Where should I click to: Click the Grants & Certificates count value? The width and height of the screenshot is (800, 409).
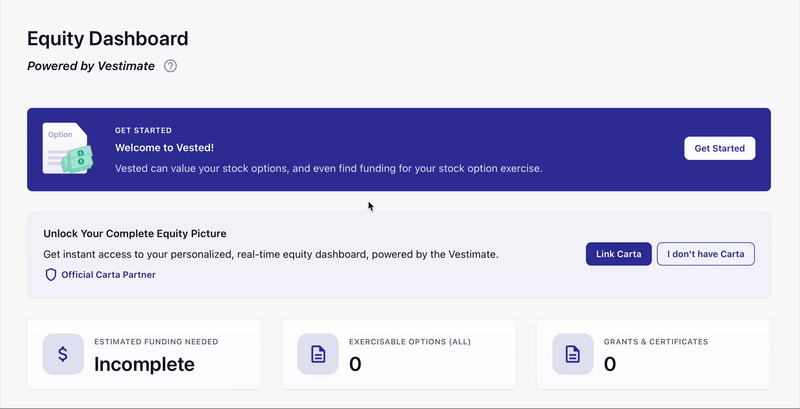coord(610,364)
